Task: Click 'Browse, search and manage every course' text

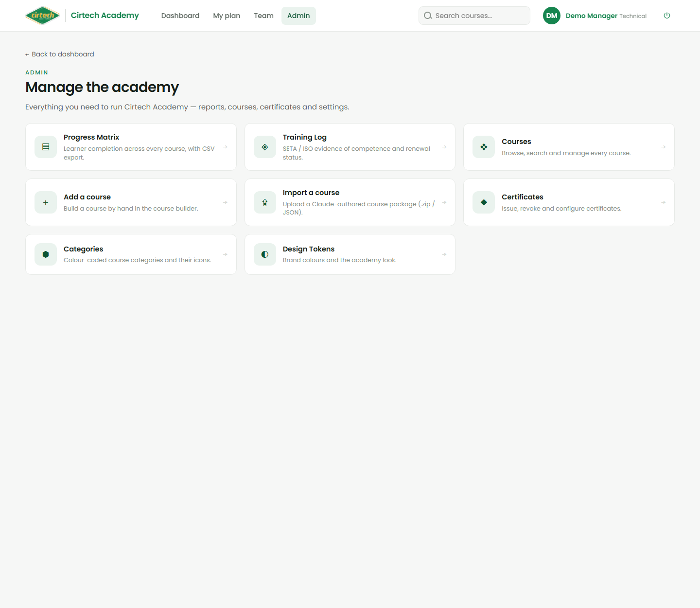Action: tap(566, 153)
